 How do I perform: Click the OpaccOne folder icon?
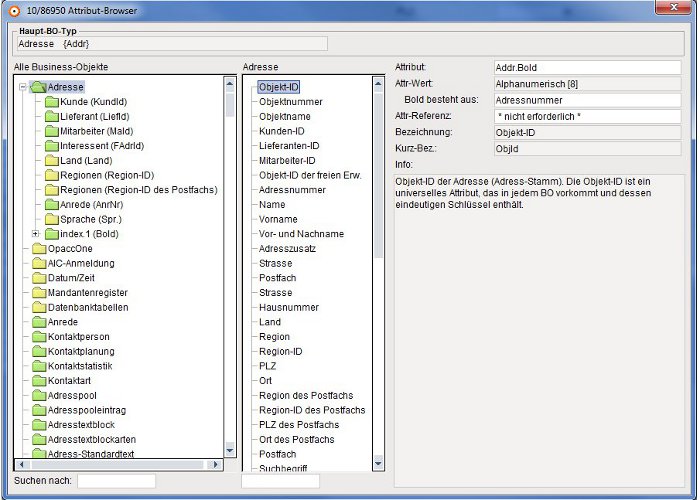click(x=39, y=249)
